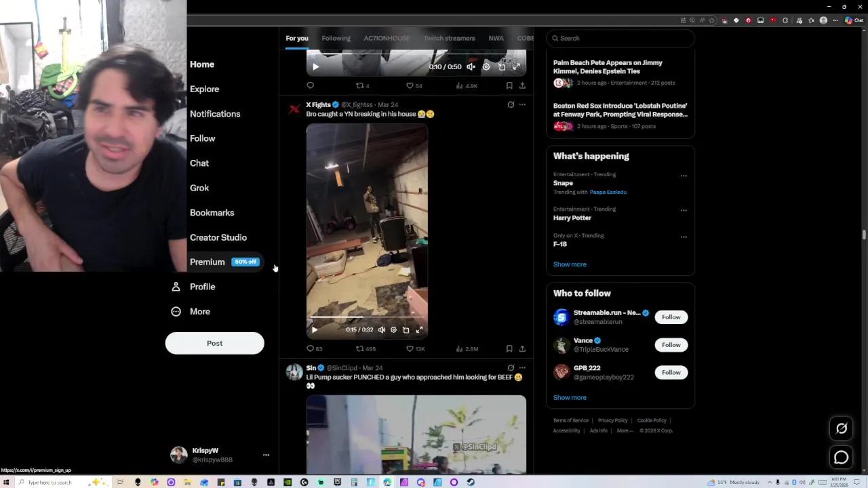Image resolution: width=868 pixels, height=488 pixels.
Task: Seek the X Fights video progress bar
Action: pos(367,317)
